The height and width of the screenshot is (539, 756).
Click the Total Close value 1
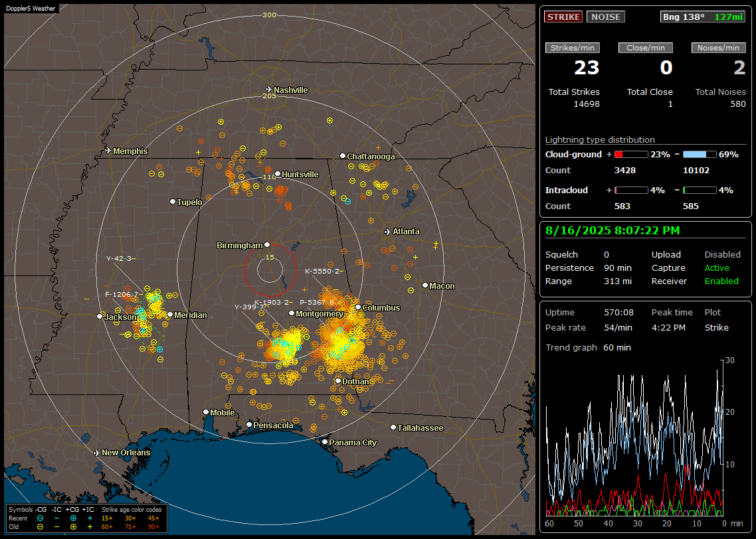point(670,104)
